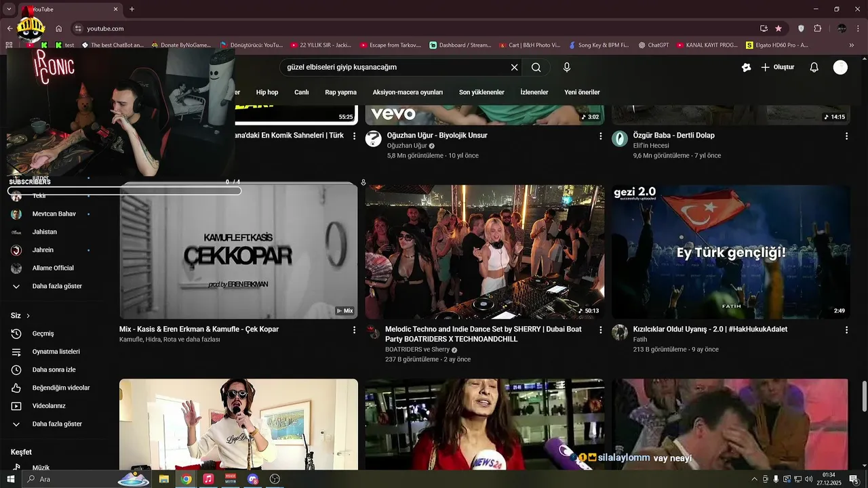Image resolution: width=868 pixels, height=488 pixels.
Task: Filter by Yeni öneriler chip
Action: [582, 92]
